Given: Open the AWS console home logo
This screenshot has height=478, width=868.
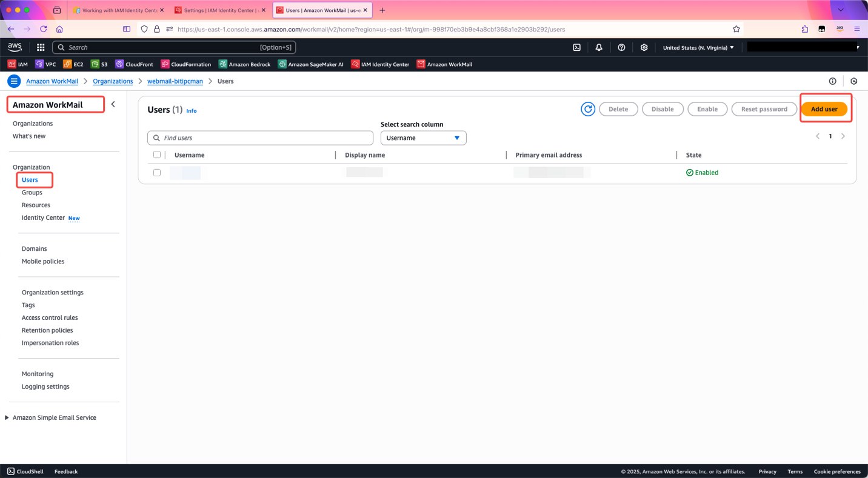Looking at the screenshot, I should pyautogui.click(x=15, y=47).
